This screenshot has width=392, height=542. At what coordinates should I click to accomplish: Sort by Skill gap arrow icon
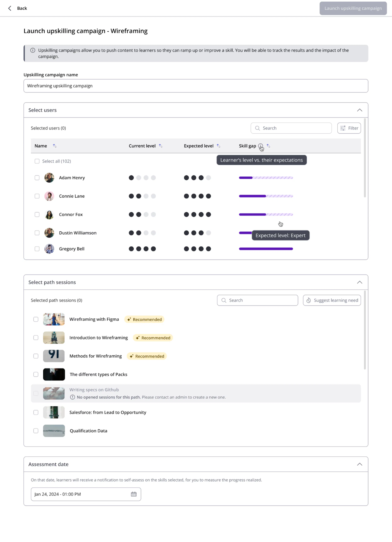tap(269, 146)
